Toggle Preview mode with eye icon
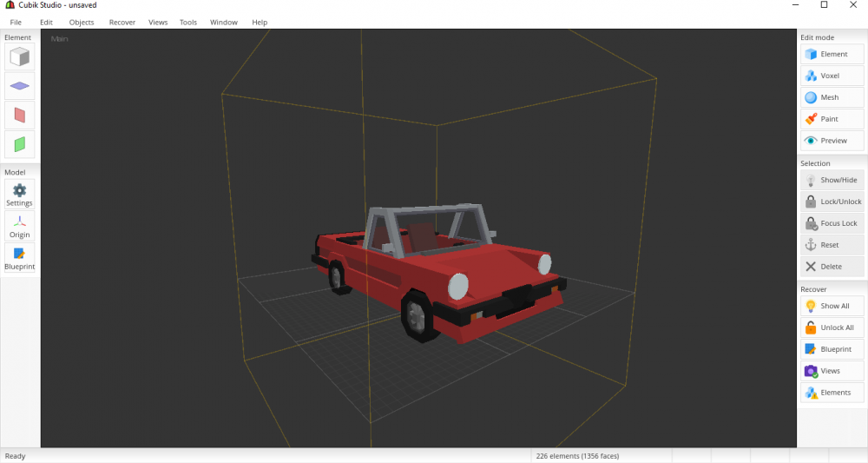 831,141
